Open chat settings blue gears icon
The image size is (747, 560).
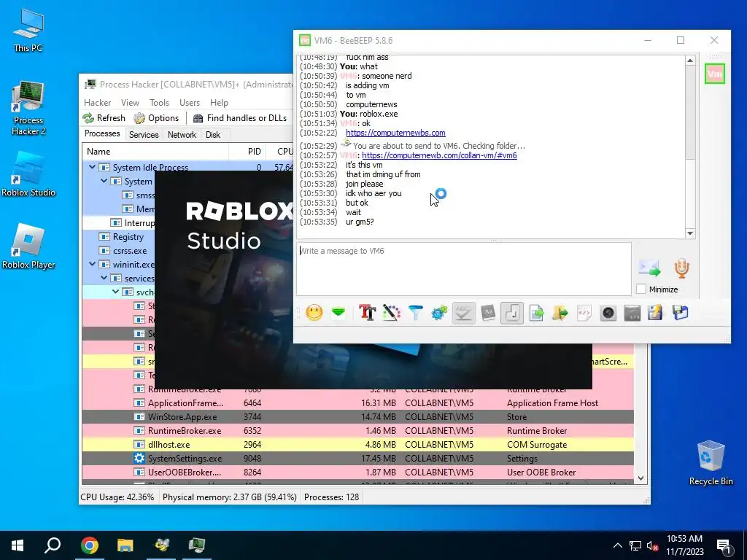pyautogui.click(x=439, y=313)
